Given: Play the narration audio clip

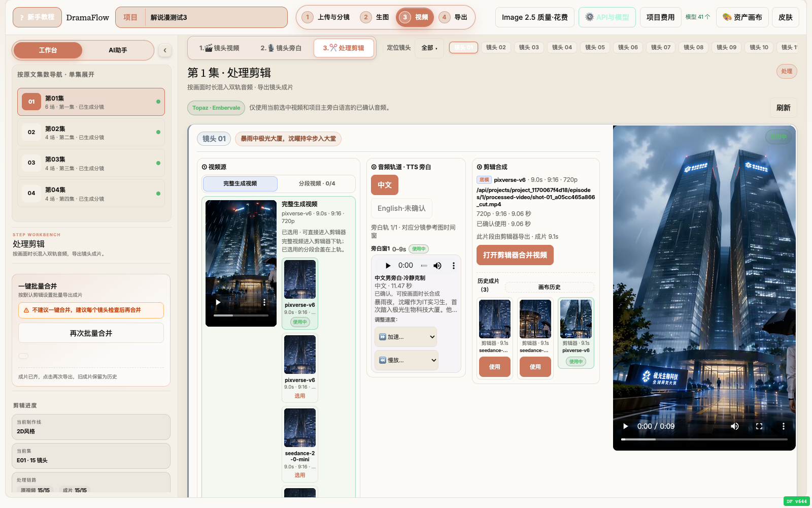Looking at the screenshot, I should click(x=388, y=265).
